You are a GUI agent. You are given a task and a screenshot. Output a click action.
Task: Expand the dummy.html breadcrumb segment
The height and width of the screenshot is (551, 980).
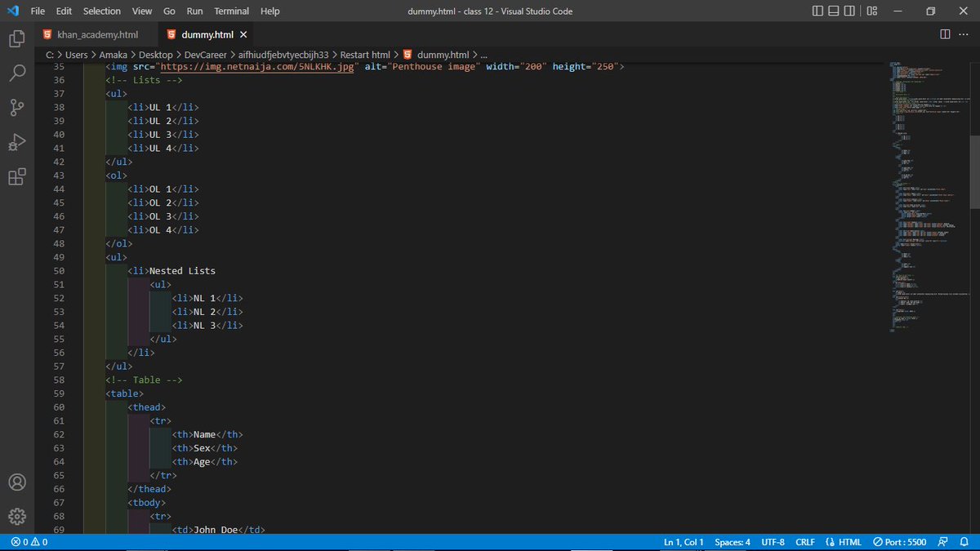pyautogui.click(x=438, y=55)
